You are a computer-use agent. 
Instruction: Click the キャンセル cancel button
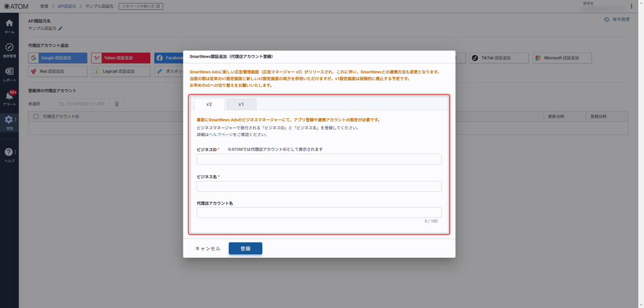coord(208,249)
